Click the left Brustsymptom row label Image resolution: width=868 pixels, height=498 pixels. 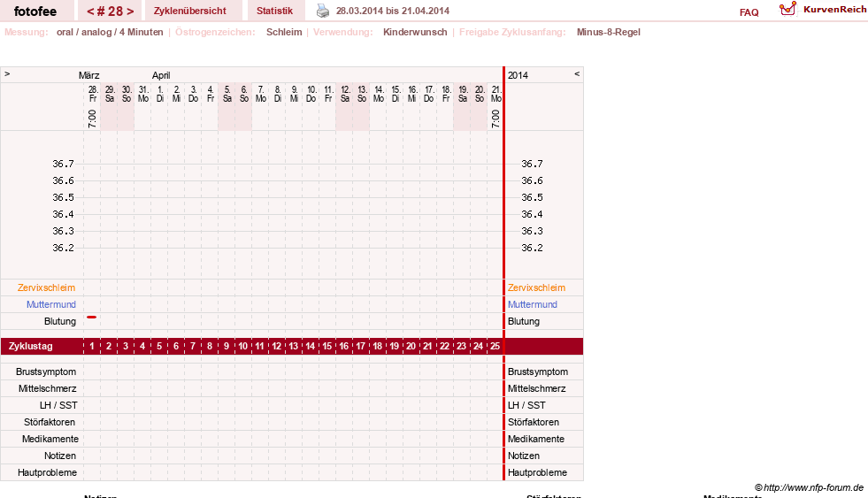[x=46, y=372]
